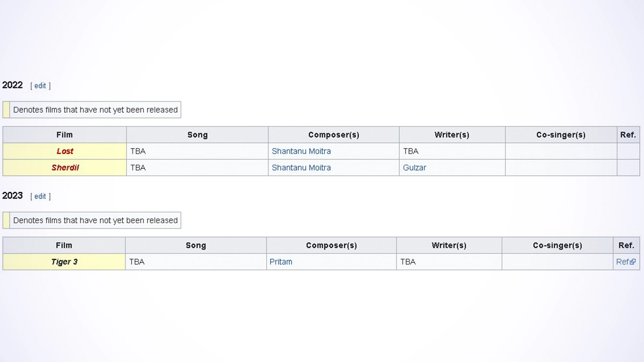Open the Sherdil film red link
The width and height of the screenshot is (644, 362).
coord(65,168)
